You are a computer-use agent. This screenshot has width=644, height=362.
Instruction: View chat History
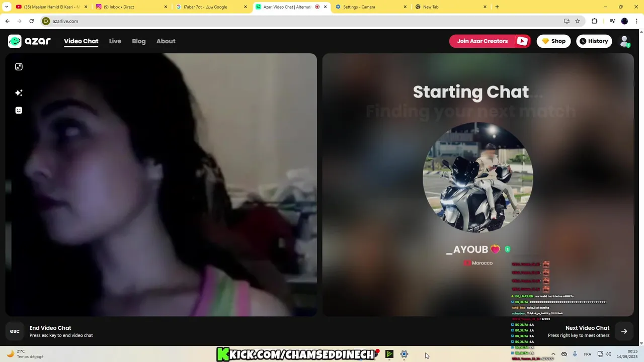click(594, 41)
